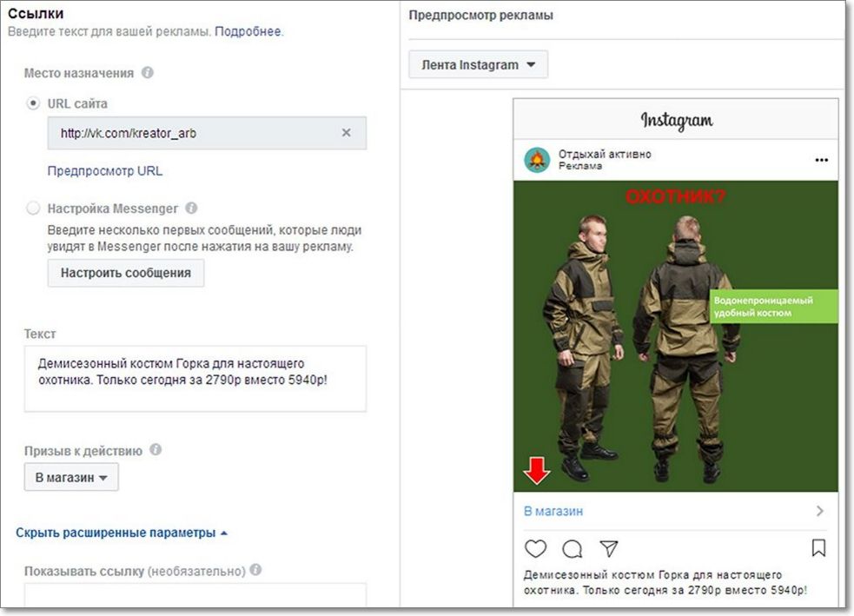This screenshot has height=616, width=854.
Task: Open the В магазин call-to-action dropdown
Action: coord(70,477)
